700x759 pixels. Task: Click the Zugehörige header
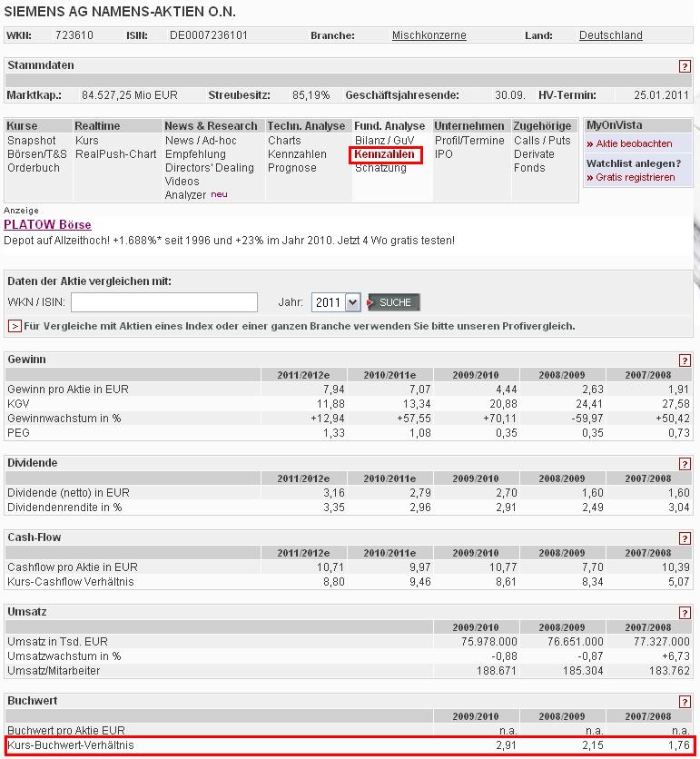542,126
